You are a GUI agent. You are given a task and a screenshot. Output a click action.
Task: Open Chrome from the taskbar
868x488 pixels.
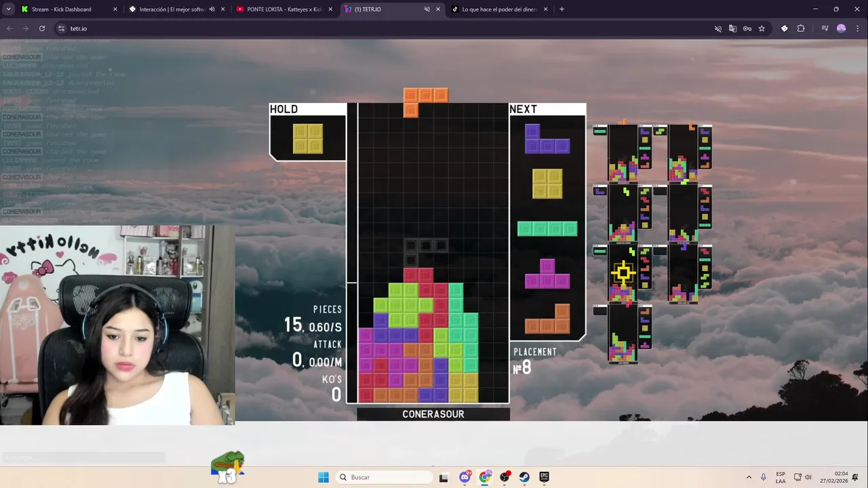(x=484, y=477)
